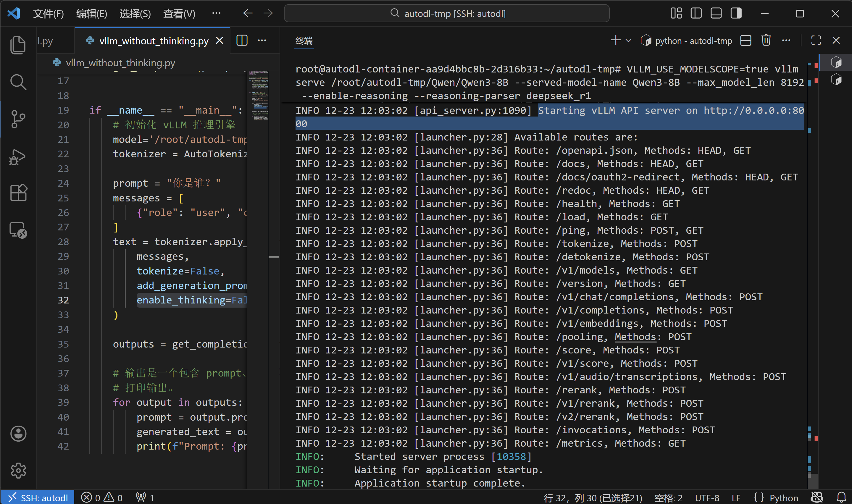
Task: Split the terminal panel
Action: click(745, 41)
